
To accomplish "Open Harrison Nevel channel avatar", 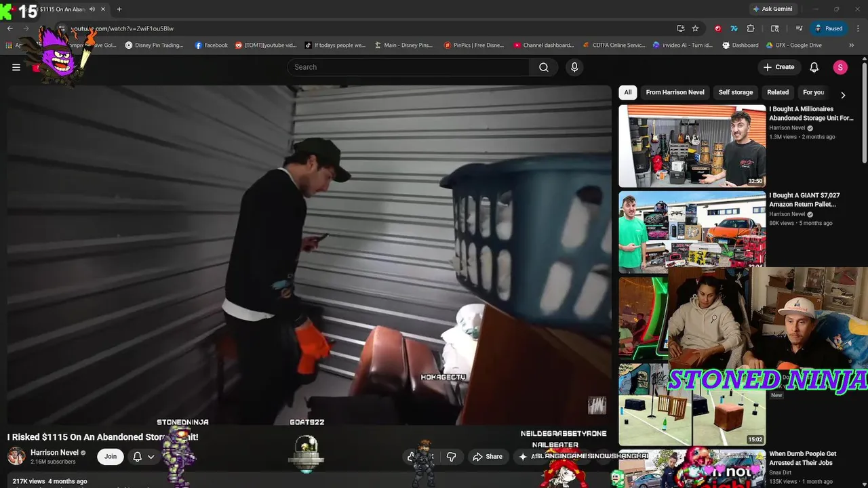I will (16, 456).
